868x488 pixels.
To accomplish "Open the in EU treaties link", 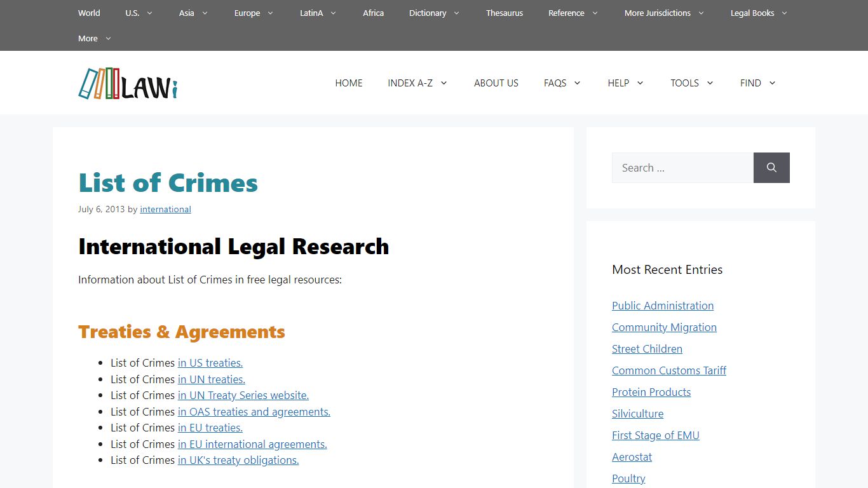I will (210, 428).
